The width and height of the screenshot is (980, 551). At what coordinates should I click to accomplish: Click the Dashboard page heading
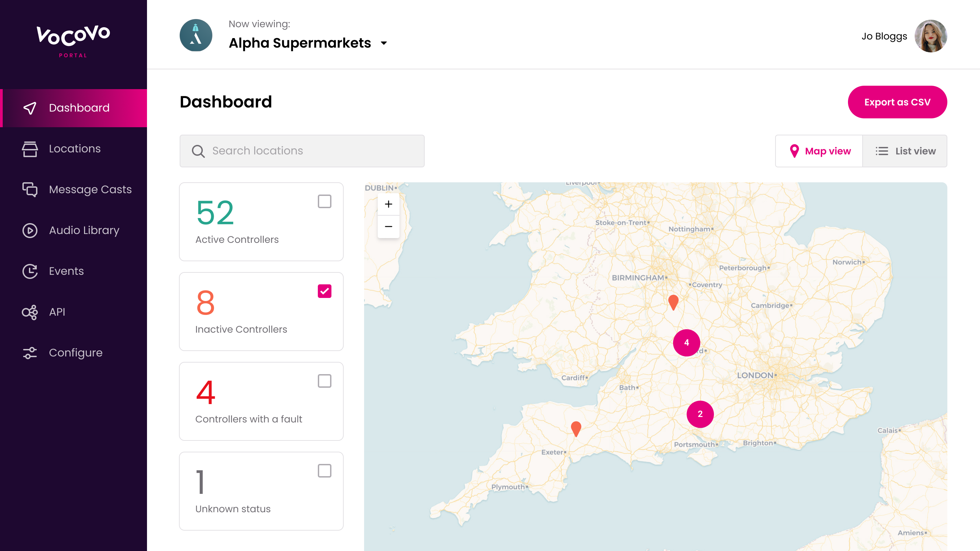(x=226, y=102)
